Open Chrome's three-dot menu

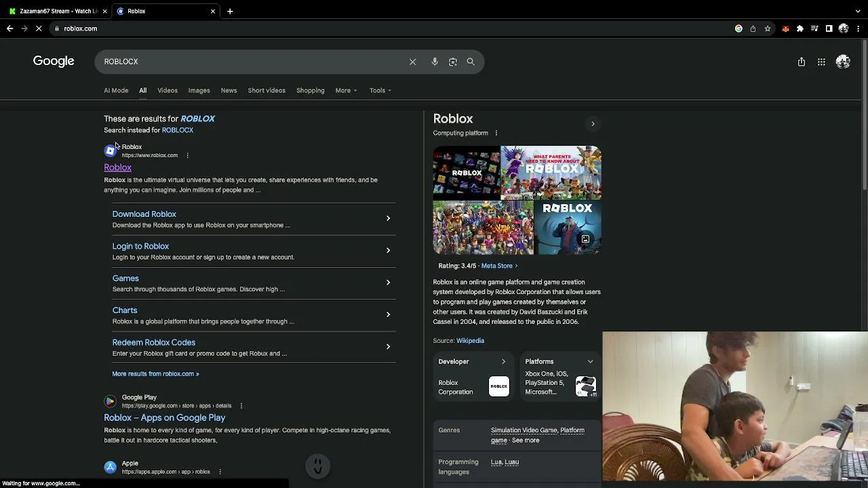coord(859,28)
